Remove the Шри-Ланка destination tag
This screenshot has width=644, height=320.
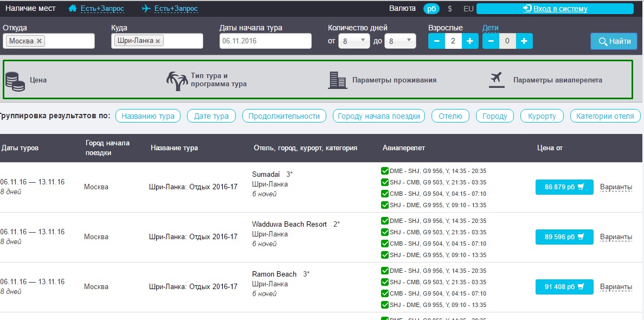[x=158, y=41]
